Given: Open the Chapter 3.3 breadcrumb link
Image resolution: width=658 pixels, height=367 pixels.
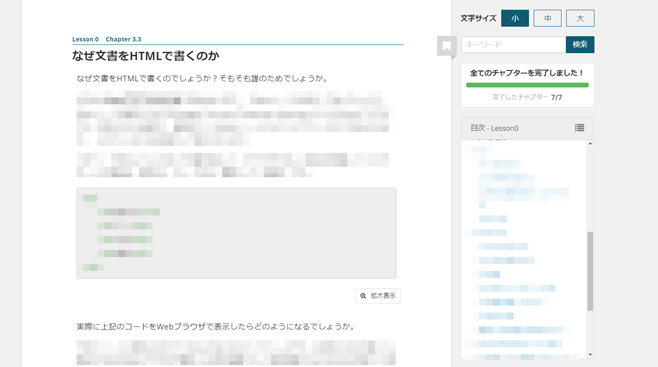Looking at the screenshot, I should 123,39.
